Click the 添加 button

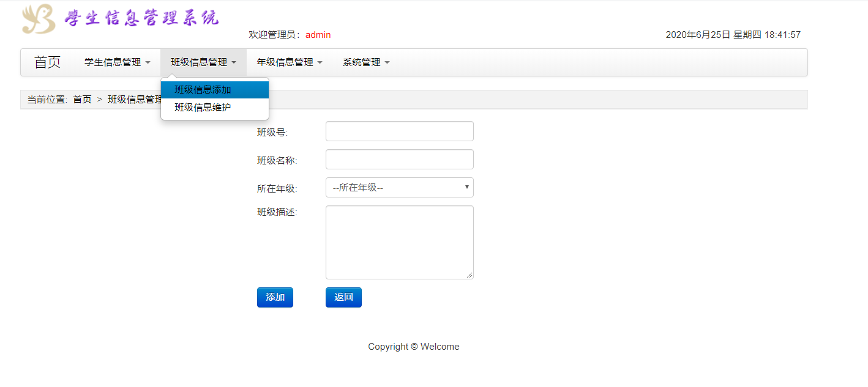pos(275,298)
